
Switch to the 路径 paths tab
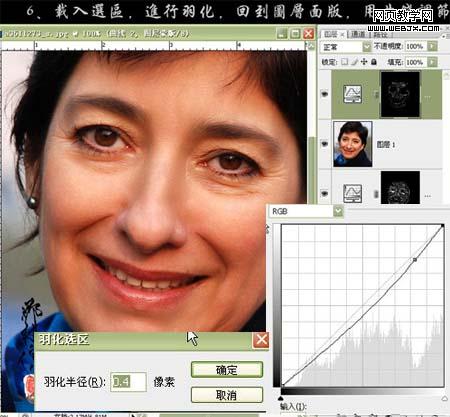coord(380,34)
